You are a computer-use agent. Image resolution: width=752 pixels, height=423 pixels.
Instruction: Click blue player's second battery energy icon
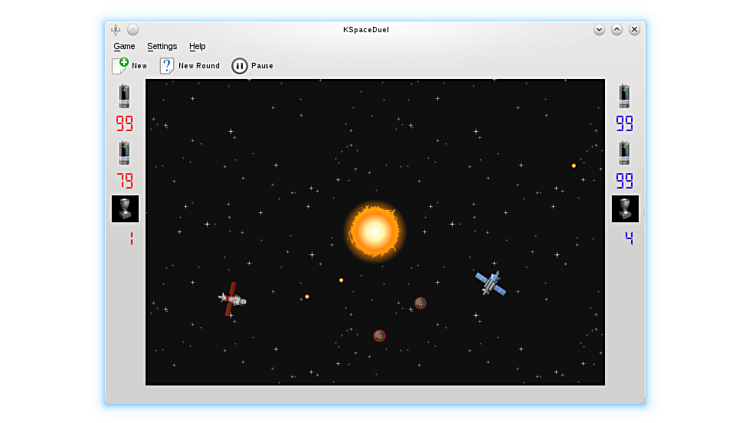[x=624, y=153]
